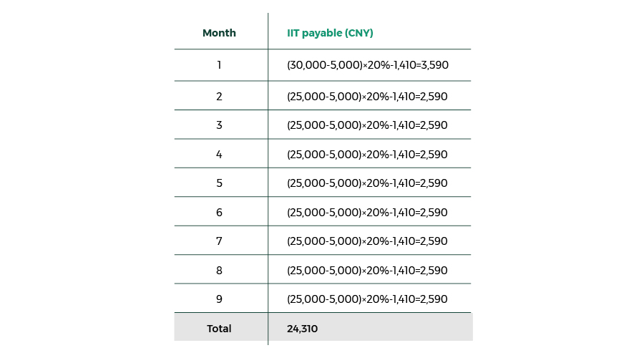Click the IIT formula for month 9
Viewport: 644px width, 358px height.
point(367,299)
